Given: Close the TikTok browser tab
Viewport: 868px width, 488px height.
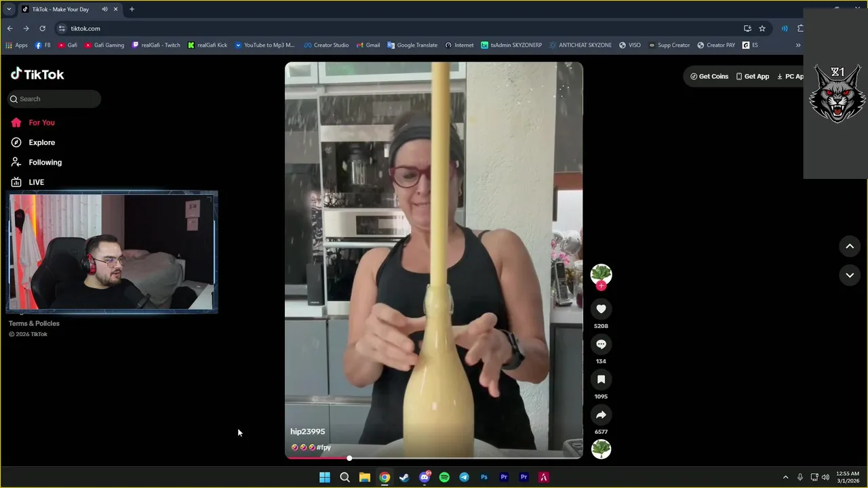Looking at the screenshot, I should (x=116, y=9).
